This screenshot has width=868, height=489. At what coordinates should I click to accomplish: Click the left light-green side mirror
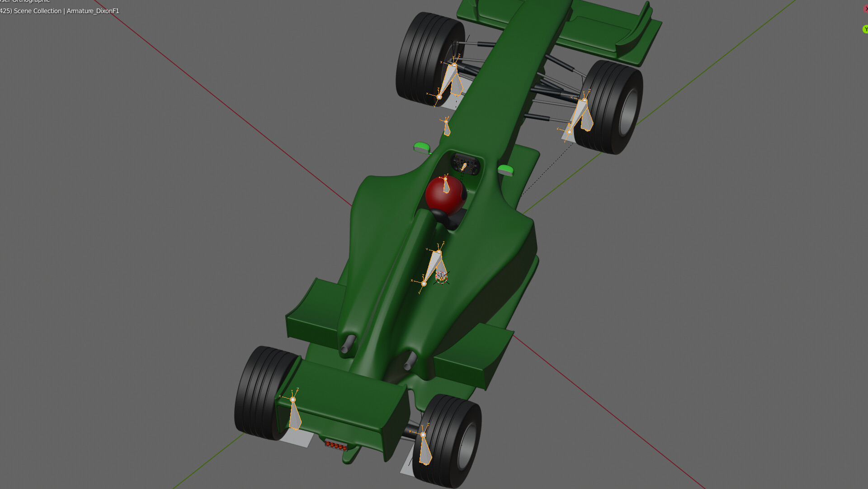click(421, 147)
